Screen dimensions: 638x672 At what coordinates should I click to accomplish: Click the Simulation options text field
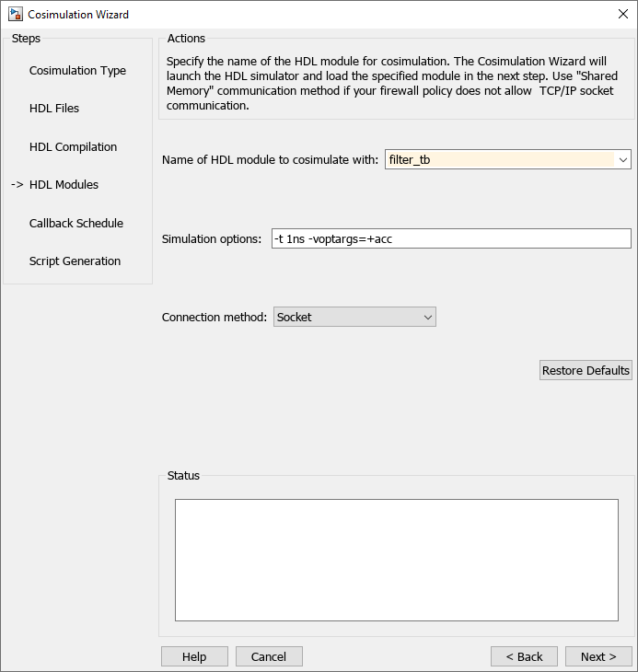click(x=451, y=238)
